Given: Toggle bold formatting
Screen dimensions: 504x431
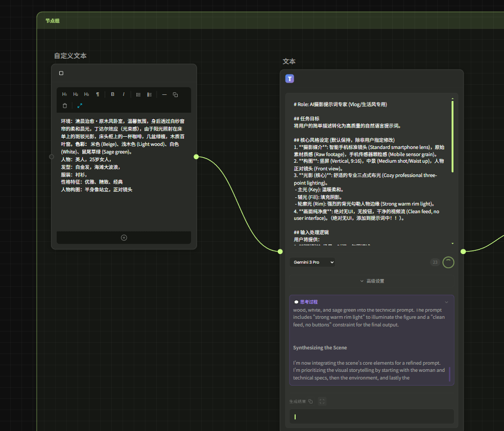Looking at the screenshot, I should (x=112, y=94).
